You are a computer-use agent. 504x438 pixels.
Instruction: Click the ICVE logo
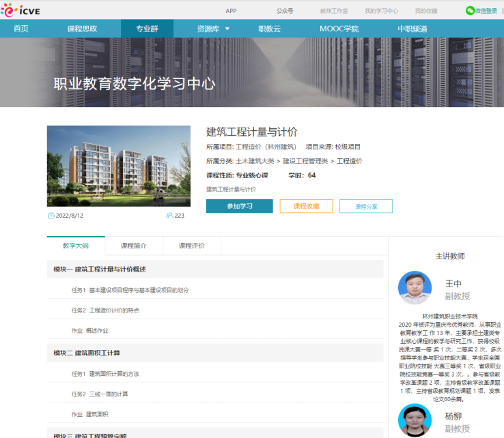coord(22,10)
